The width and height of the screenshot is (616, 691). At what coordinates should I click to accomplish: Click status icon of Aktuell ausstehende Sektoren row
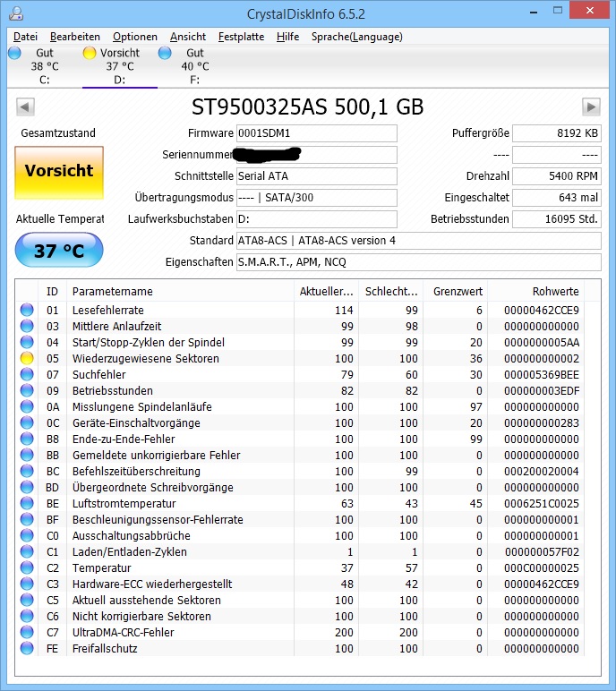coord(27,601)
